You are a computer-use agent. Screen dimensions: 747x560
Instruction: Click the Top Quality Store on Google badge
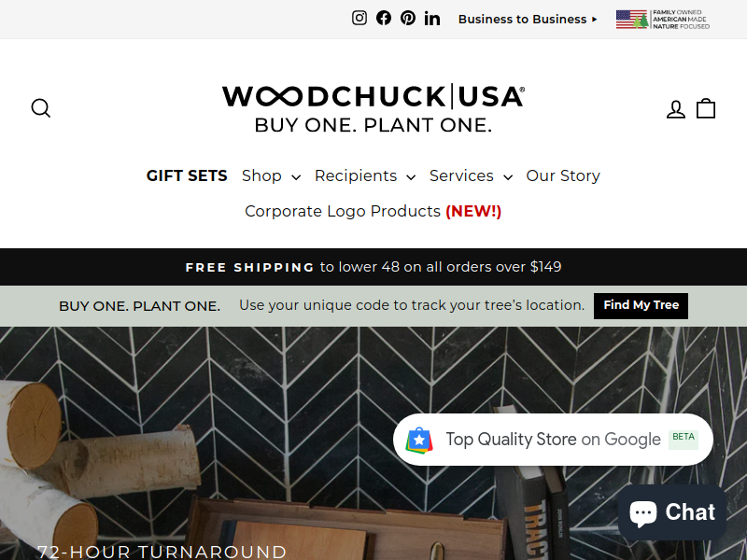(x=553, y=439)
